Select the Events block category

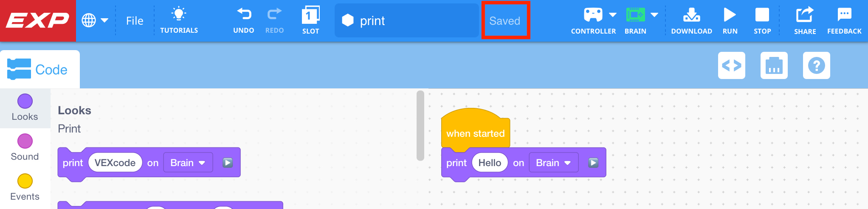pyautogui.click(x=25, y=188)
